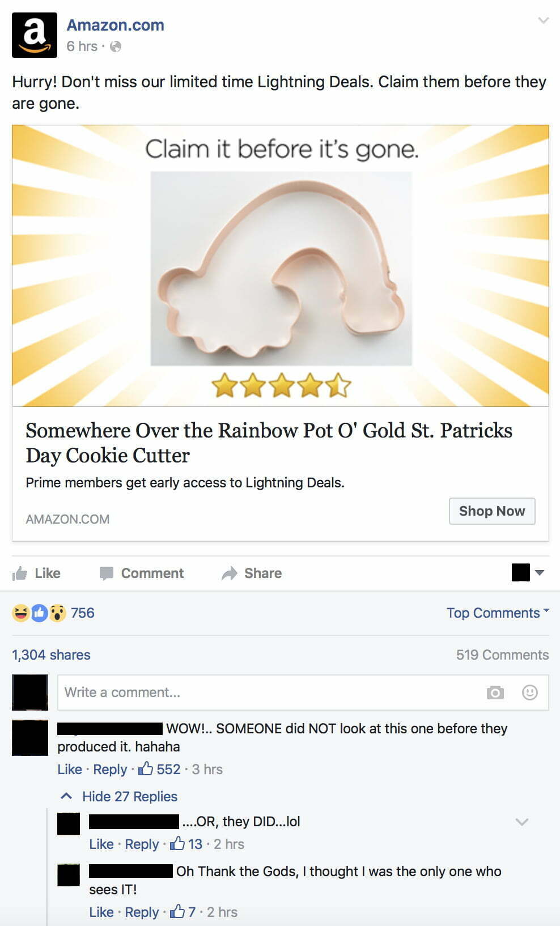The height and width of the screenshot is (926, 560).
Task: Open the emoji picker smiley icon
Action: tap(530, 693)
